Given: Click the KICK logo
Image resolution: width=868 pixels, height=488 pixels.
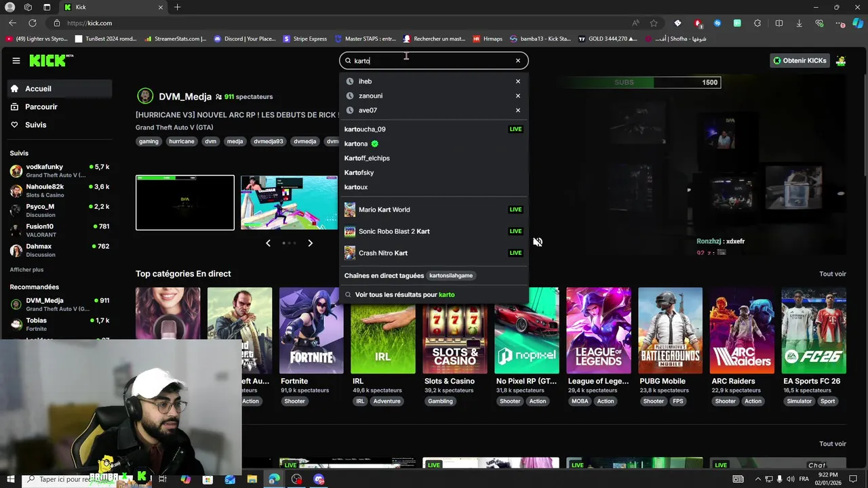Looking at the screenshot, I should pos(51,60).
